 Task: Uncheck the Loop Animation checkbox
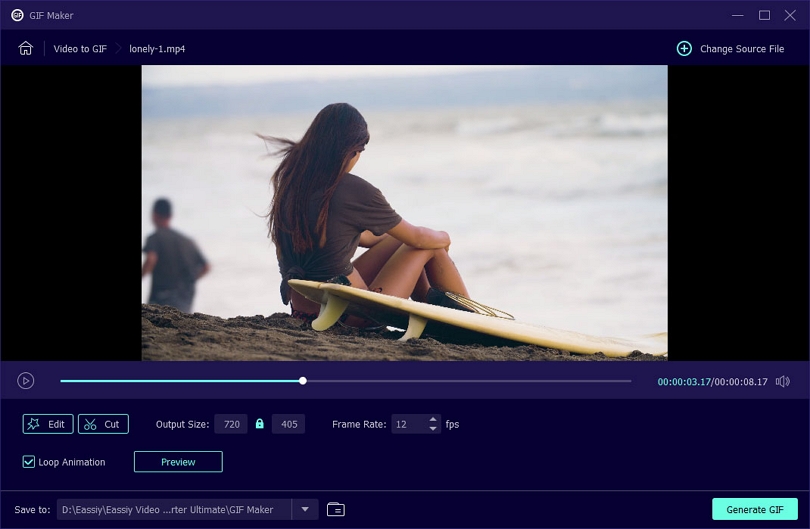click(x=28, y=462)
